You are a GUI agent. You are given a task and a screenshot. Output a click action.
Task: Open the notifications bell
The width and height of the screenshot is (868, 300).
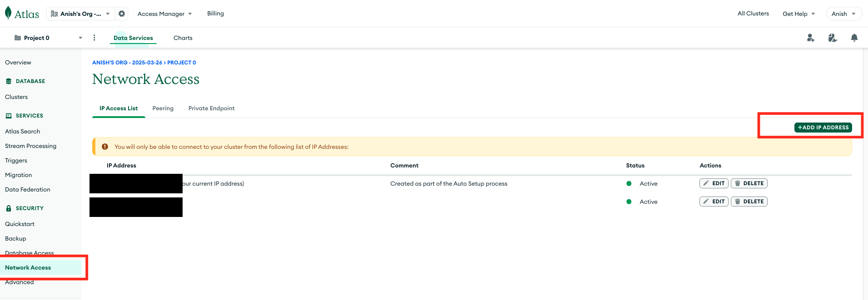click(x=854, y=38)
